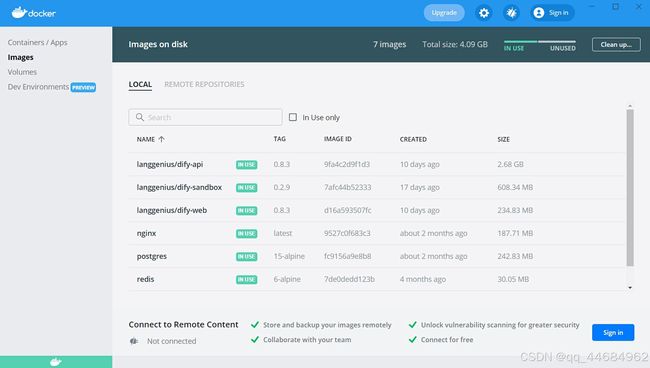This screenshot has width=650, height=368.
Task: Click the whale icon in bottom status bar
Action: coord(56,362)
